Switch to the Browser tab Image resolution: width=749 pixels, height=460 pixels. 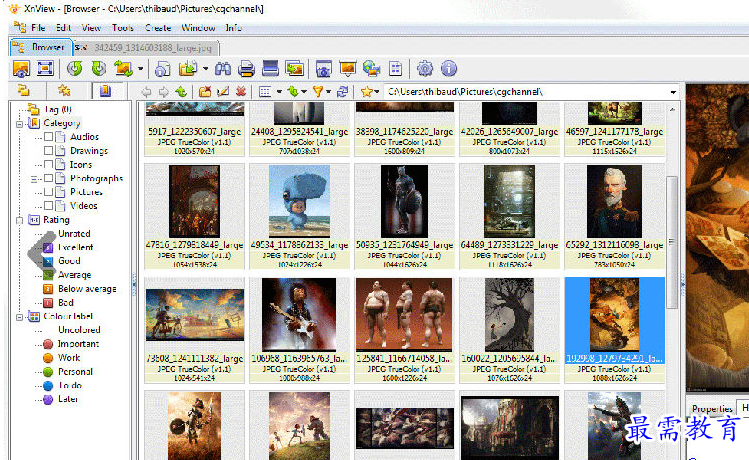[x=40, y=47]
